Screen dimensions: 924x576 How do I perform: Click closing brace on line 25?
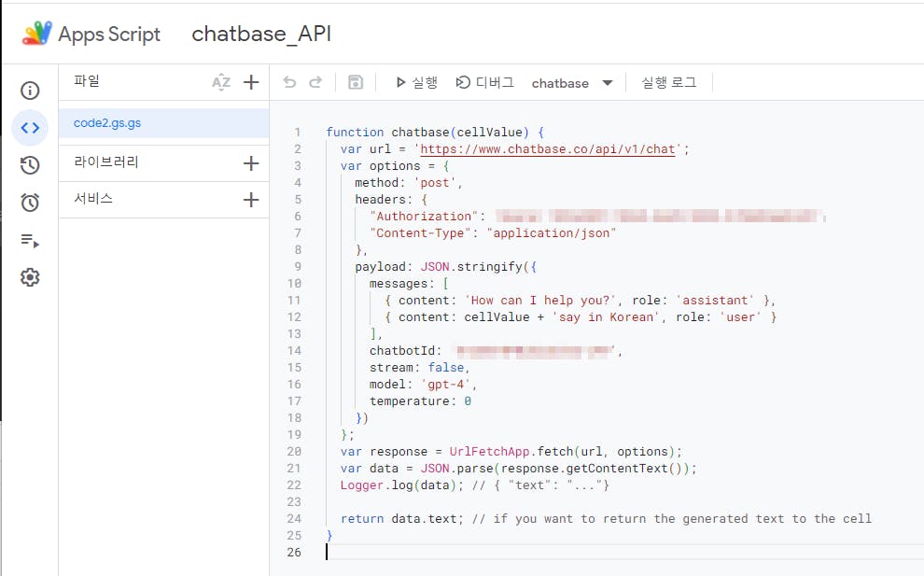[x=329, y=535]
